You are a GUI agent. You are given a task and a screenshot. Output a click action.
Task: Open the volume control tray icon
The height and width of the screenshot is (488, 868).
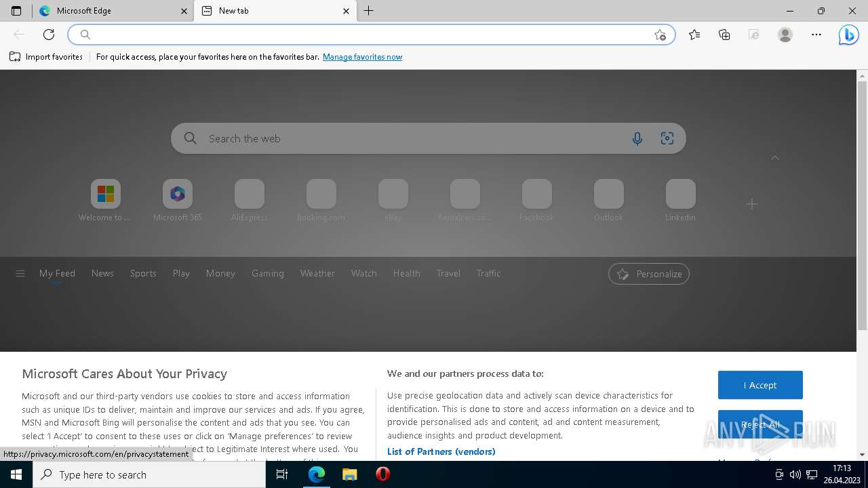[x=795, y=474]
